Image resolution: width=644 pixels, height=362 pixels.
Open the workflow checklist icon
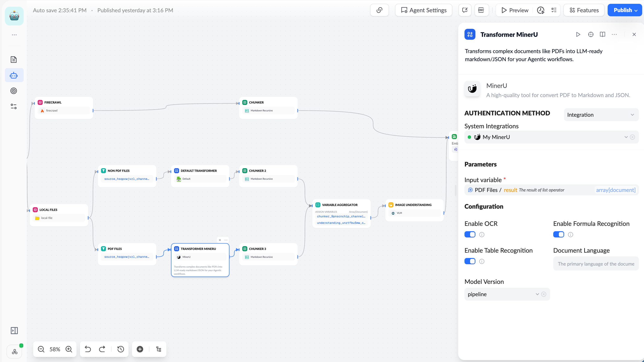[x=554, y=10]
